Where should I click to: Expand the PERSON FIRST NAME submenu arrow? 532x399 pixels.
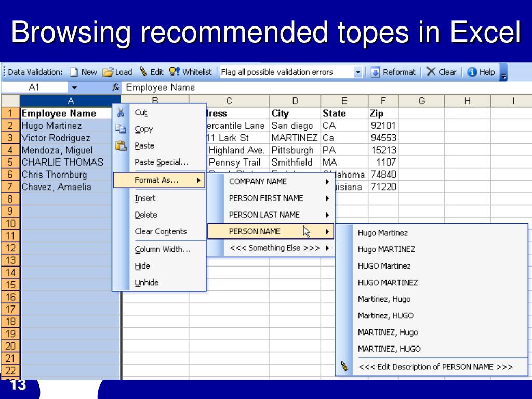pyautogui.click(x=327, y=198)
